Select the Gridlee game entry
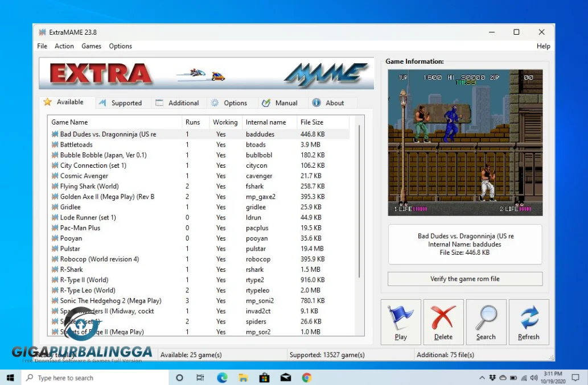Viewport: 588px width, 385px height. (200, 207)
